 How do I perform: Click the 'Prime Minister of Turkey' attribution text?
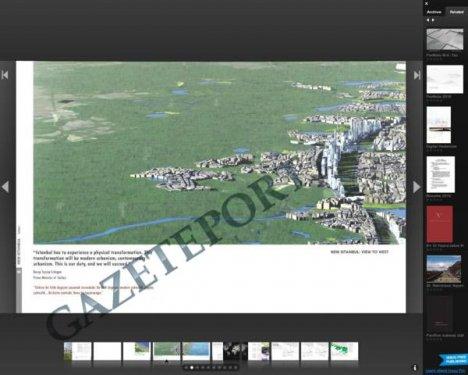click(49, 277)
